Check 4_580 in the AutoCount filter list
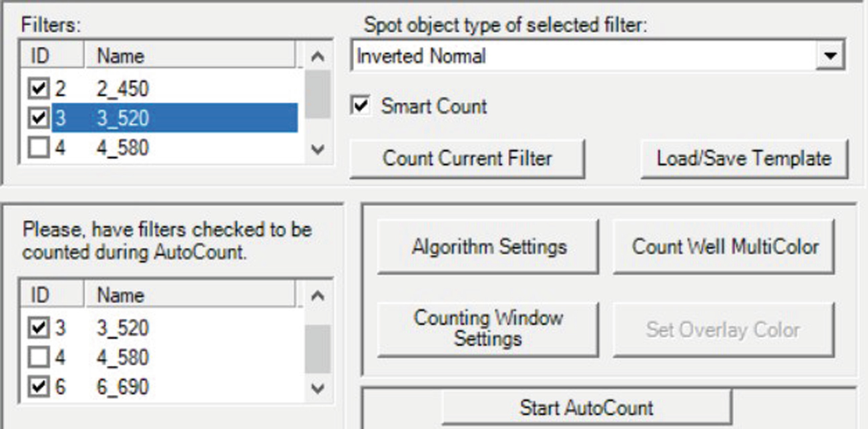This screenshot has height=429, width=868. click(39, 357)
